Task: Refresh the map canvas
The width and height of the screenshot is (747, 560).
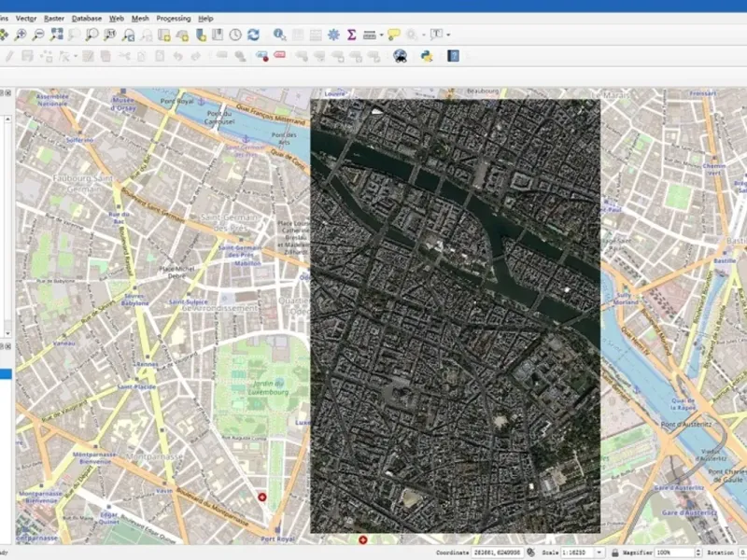Action: [253, 35]
